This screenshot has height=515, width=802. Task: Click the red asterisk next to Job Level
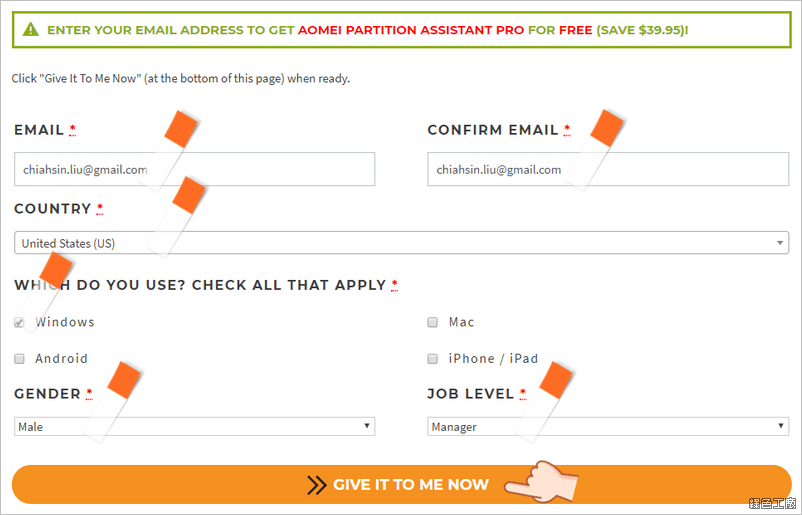[523, 394]
